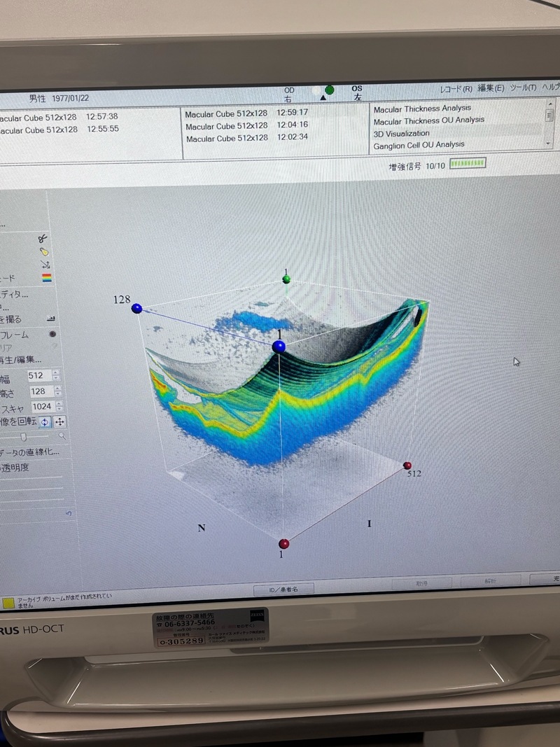Open the レコード(R) menu

(x=456, y=88)
